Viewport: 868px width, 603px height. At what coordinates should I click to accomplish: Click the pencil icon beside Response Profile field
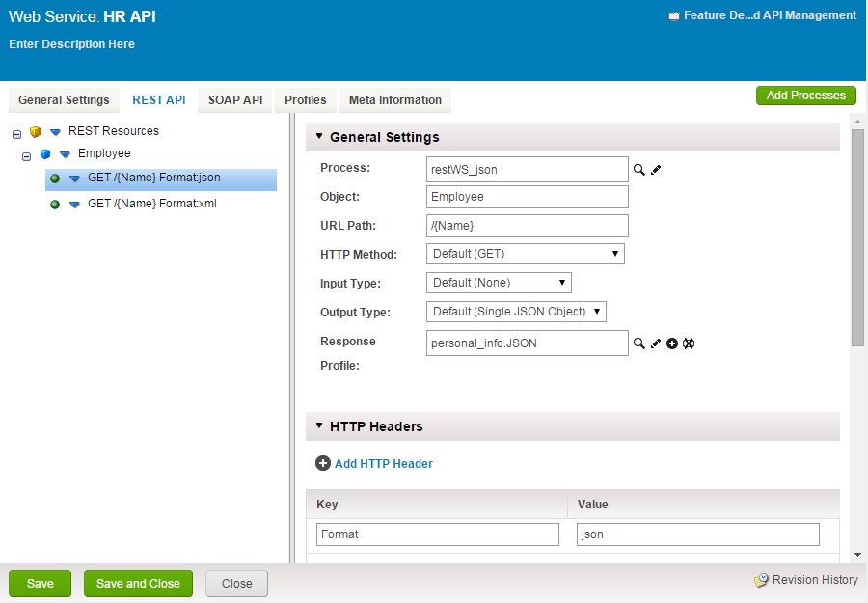(656, 343)
